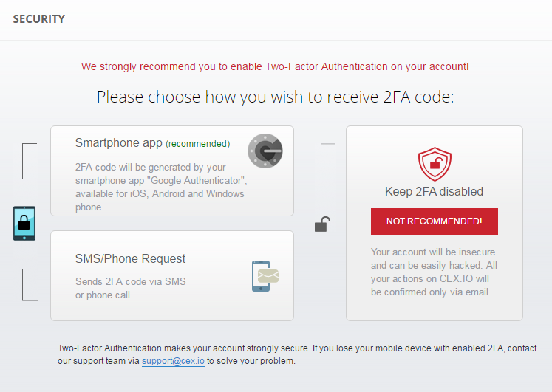Click the red 2FA recommendation warning

pos(275,66)
